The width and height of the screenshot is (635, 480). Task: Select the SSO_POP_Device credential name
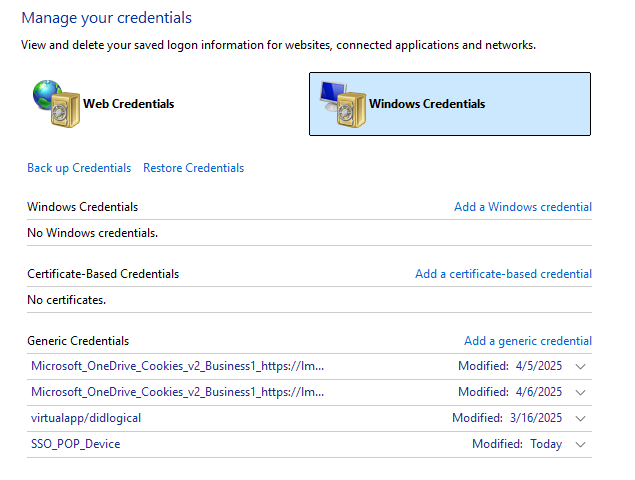(x=75, y=444)
